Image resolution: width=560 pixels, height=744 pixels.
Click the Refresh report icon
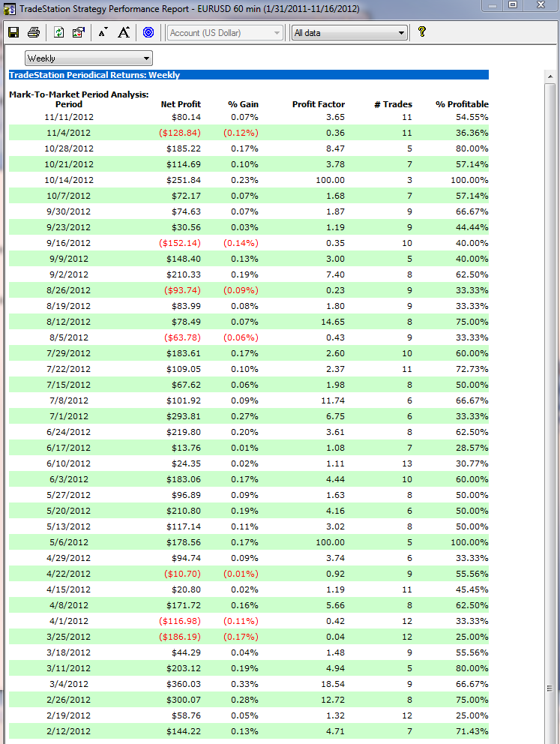(58, 32)
